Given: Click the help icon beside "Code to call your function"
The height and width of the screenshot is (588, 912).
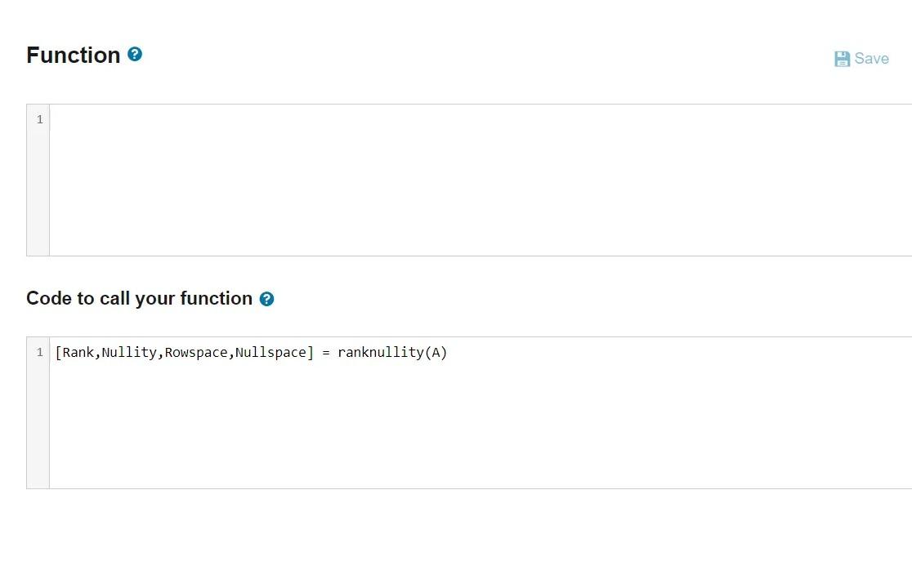Looking at the screenshot, I should pyautogui.click(x=267, y=299).
